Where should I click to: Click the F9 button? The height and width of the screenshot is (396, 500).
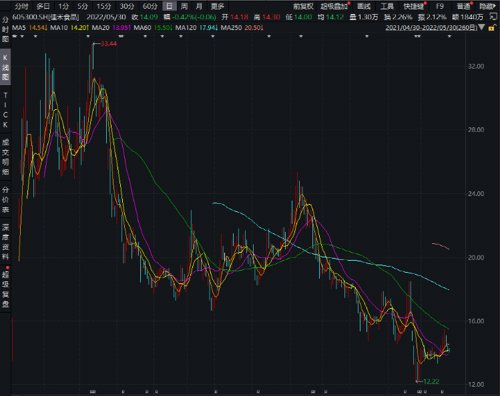point(440,6)
